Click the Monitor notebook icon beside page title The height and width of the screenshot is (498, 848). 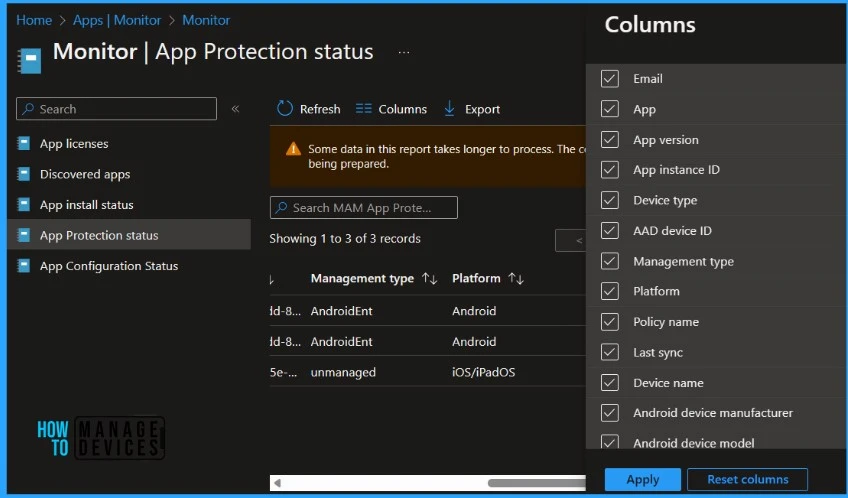point(29,60)
